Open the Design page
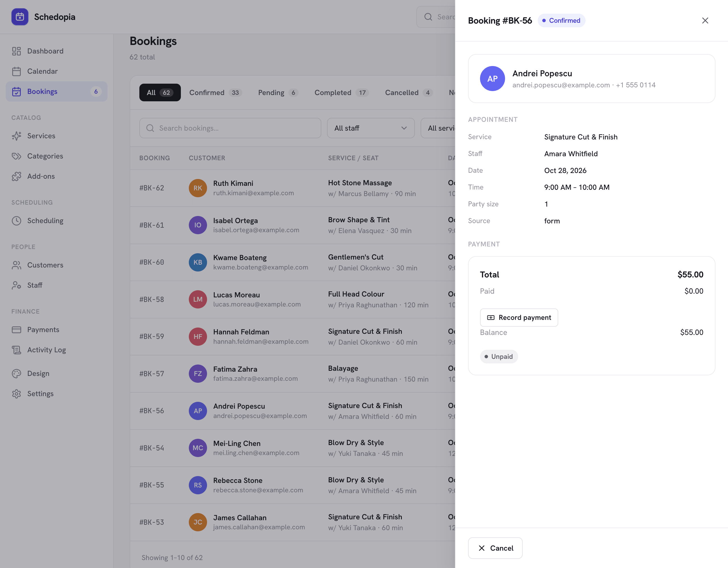728x568 pixels. click(x=56, y=373)
